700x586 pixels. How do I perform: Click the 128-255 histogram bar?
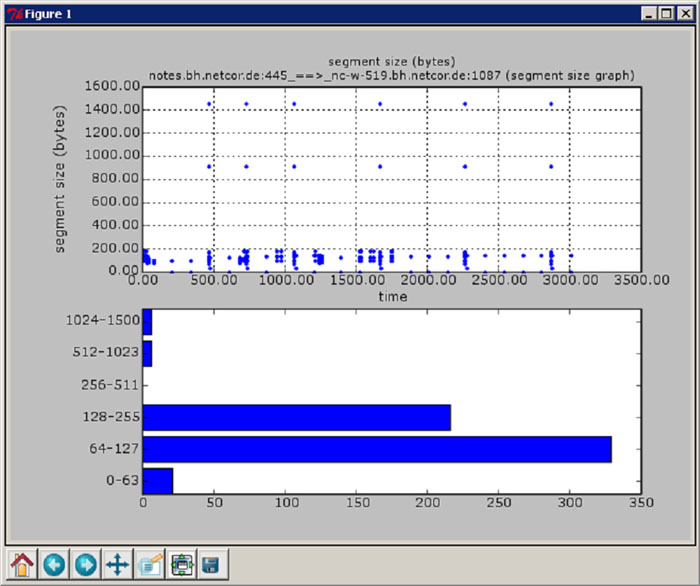[297, 417]
